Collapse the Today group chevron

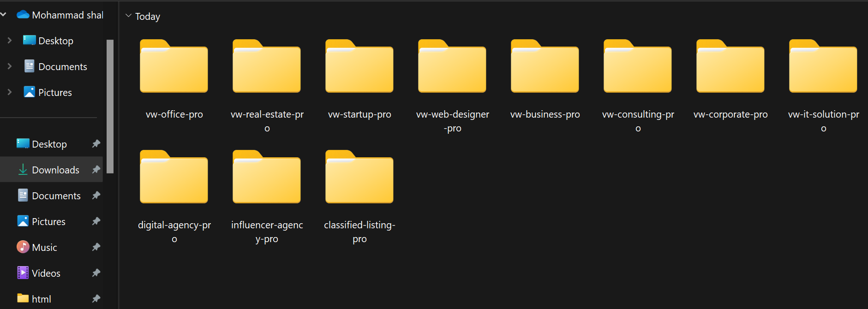[128, 16]
